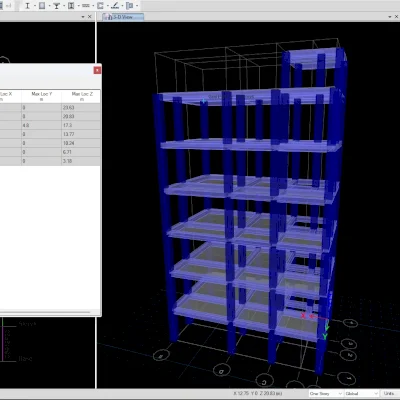Image resolution: width=400 pixels, height=400 pixels.
Task: Click the Units button in status bar
Action: click(389, 394)
